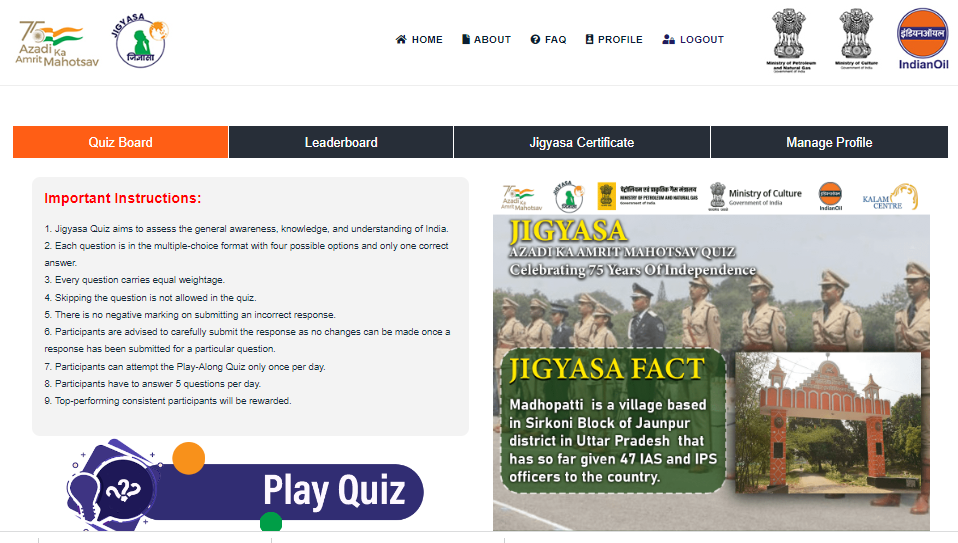
Task: Select LOGOUT in the top navigation
Action: click(x=693, y=39)
